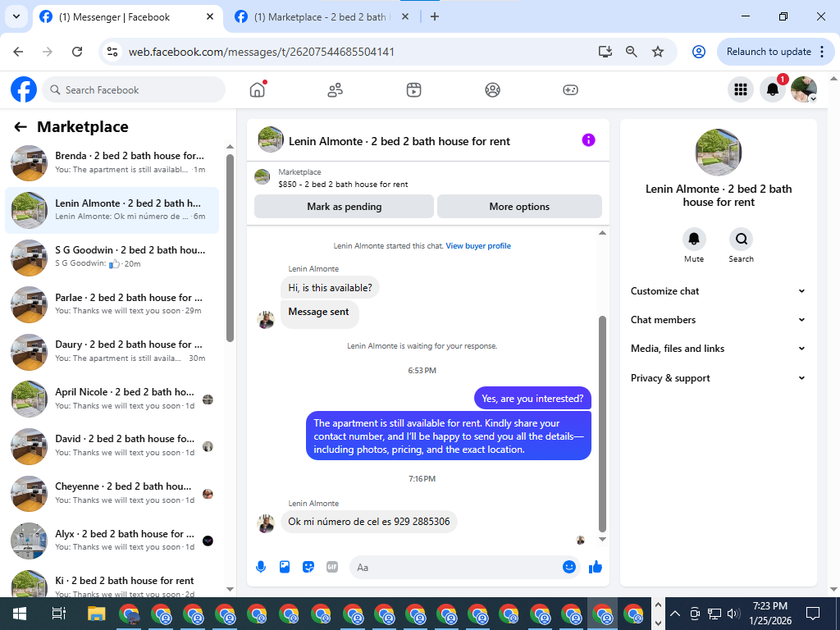Open Task View on taskbar

[58, 614]
